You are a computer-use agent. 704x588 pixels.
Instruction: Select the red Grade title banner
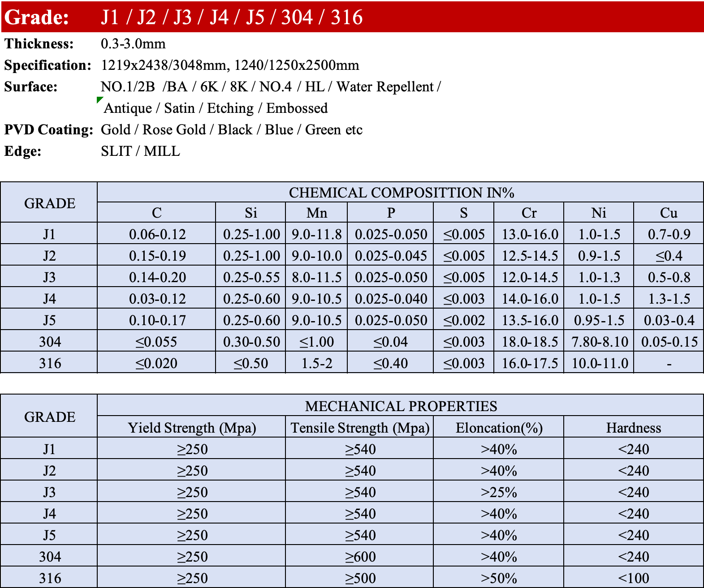coord(352,17)
